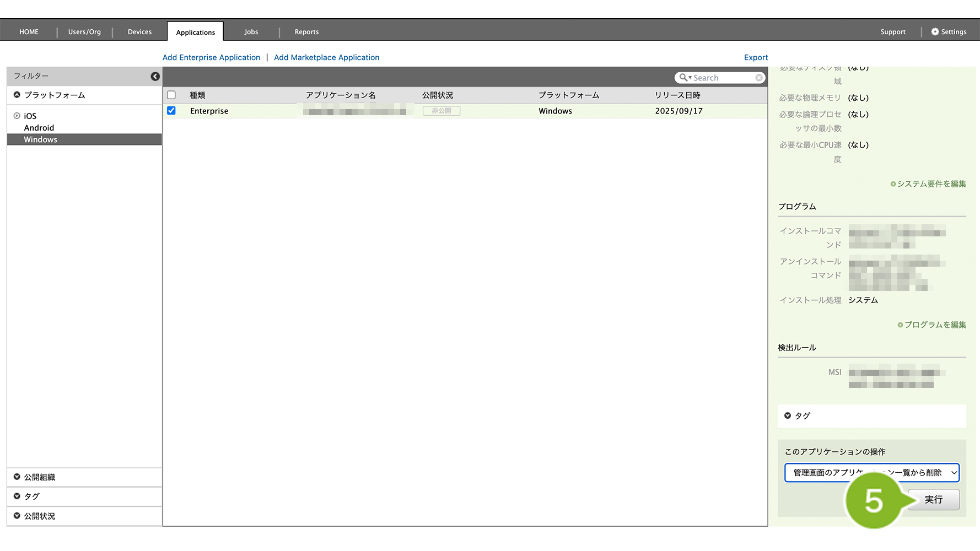This screenshot has height=551, width=980.
Task: Clear the search field with X icon
Action: [759, 78]
